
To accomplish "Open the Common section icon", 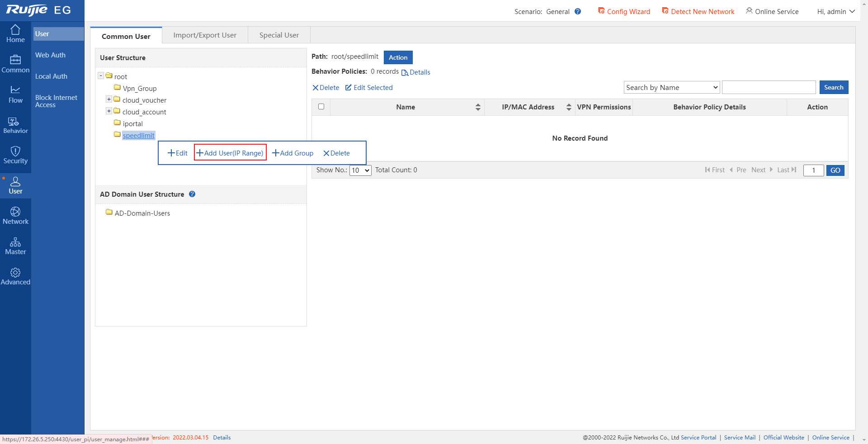I will click(15, 60).
